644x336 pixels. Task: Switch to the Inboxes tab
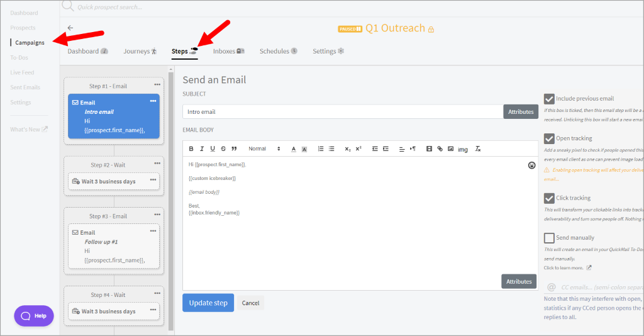(x=228, y=52)
